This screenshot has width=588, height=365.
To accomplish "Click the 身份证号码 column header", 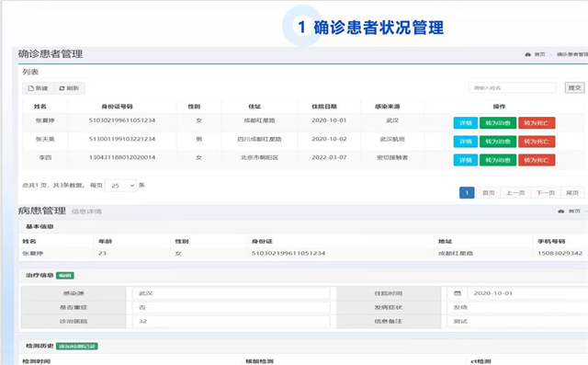I will pyautogui.click(x=117, y=107).
